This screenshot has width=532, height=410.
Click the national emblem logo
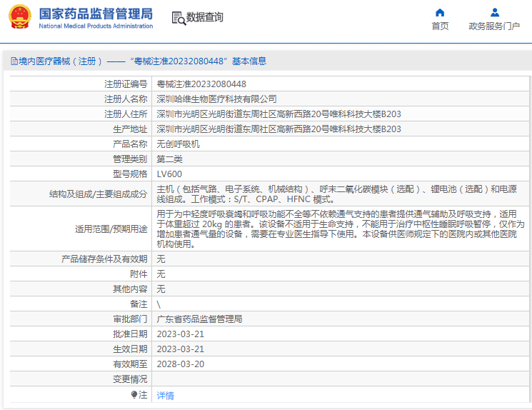[20, 17]
